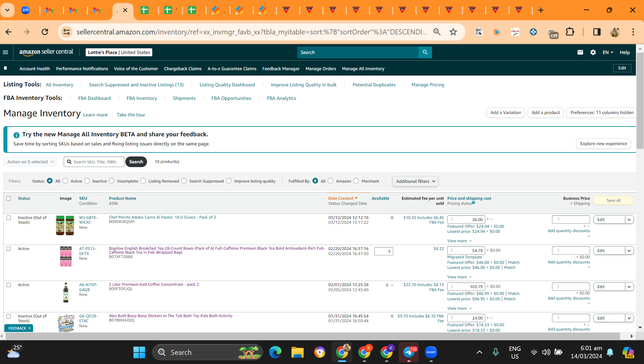This screenshot has height=364, width=644.
Task: Select the Active status filter
Action: click(65, 181)
